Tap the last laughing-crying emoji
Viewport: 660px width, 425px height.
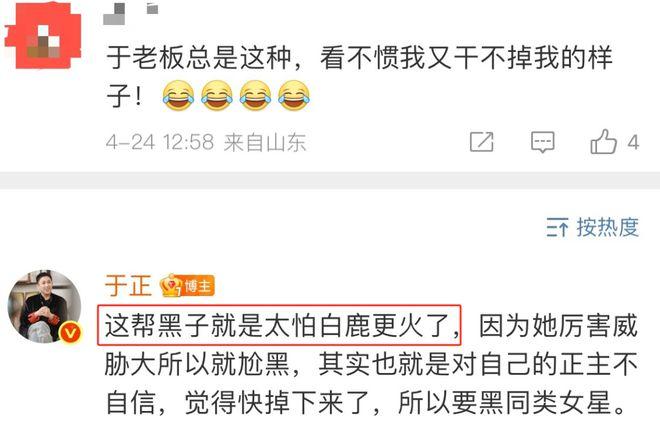click(x=293, y=96)
